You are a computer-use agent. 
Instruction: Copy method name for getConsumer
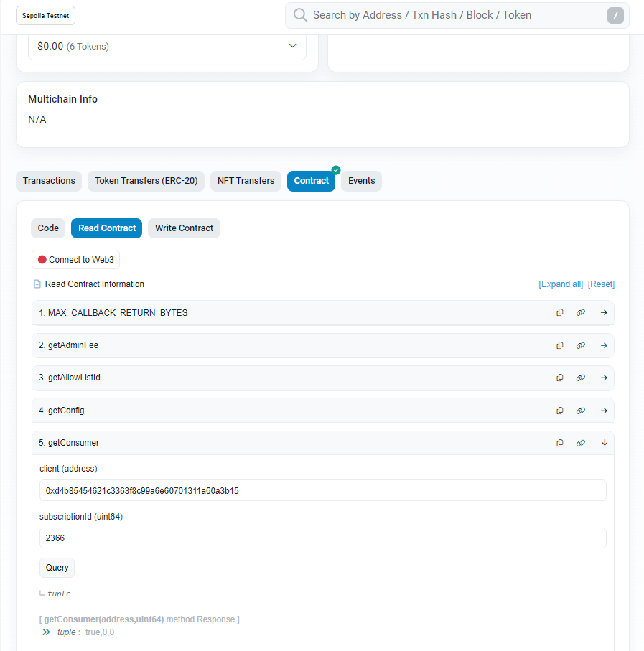point(560,443)
